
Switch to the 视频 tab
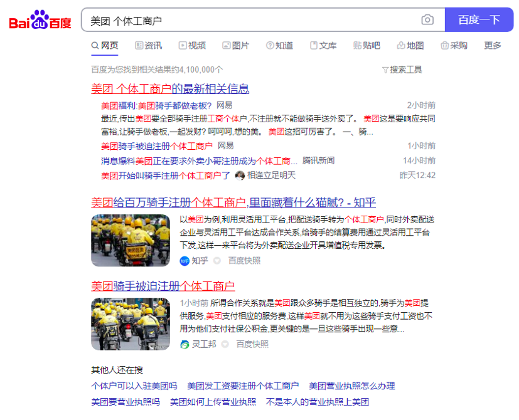pos(191,46)
